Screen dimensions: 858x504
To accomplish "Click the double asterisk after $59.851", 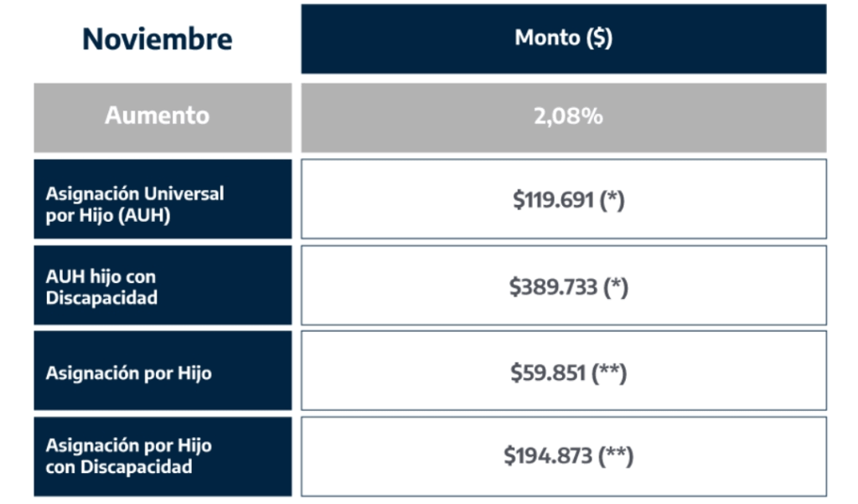I will pos(608,369).
